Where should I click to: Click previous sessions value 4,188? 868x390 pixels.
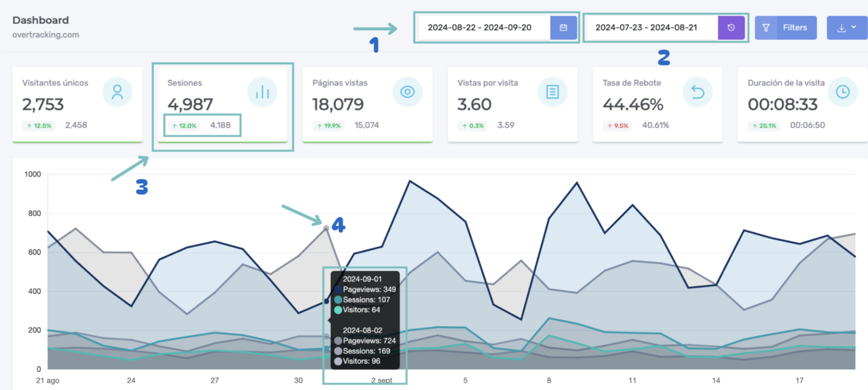coord(221,125)
